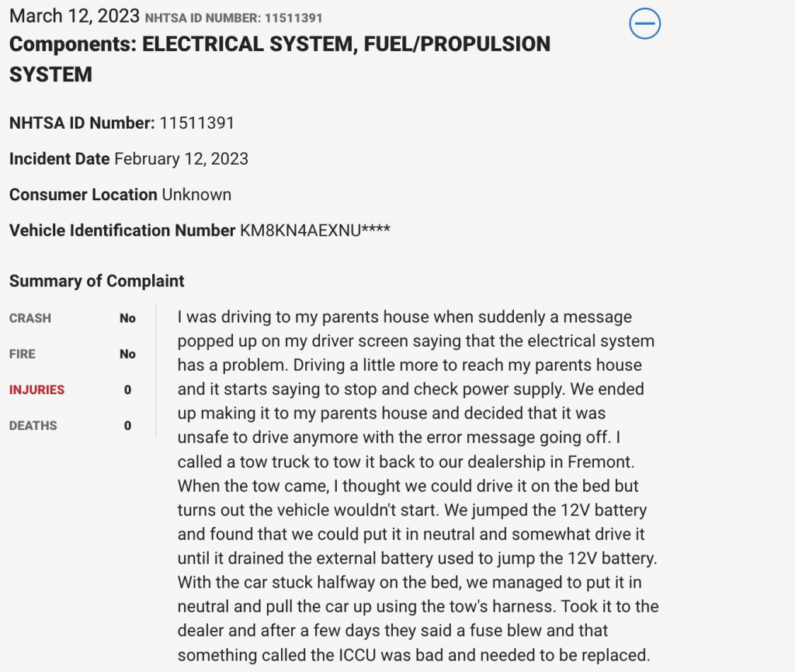Click the Components heading for Electrical System
The image size is (795, 672).
pyautogui.click(x=279, y=59)
